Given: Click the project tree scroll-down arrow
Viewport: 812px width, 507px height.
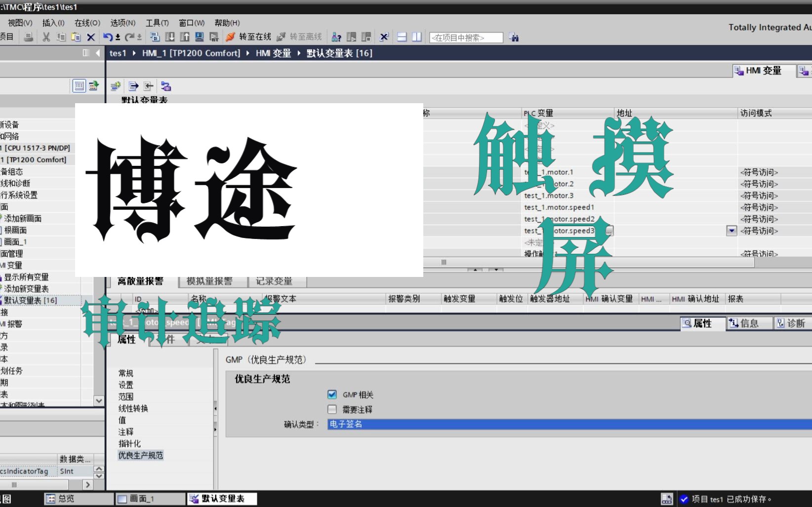Looking at the screenshot, I should tap(99, 401).
